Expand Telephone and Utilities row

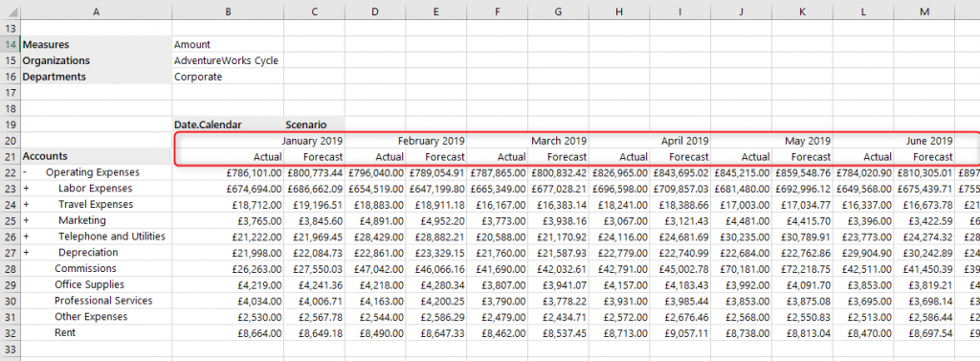tap(26, 237)
